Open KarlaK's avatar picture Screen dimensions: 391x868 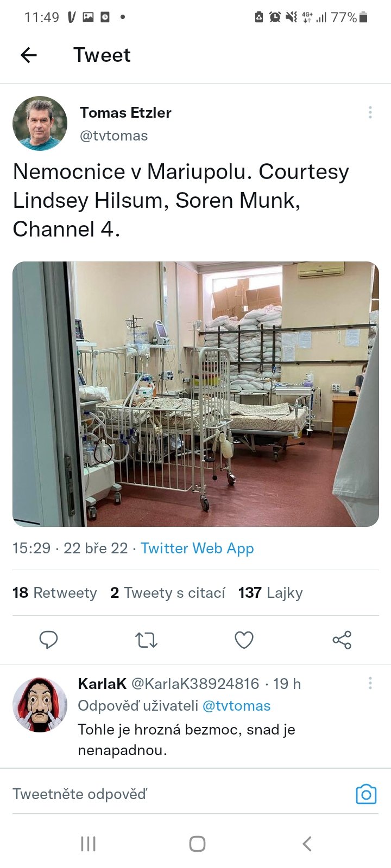(x=40, y=704)
